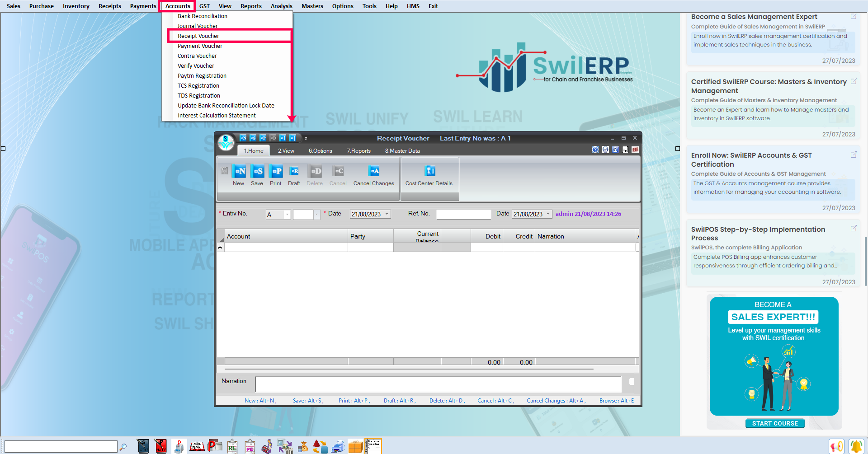Expand the Entry No. series A dropdown
This screenshot has height=454, width=868.
click(287, 215)
